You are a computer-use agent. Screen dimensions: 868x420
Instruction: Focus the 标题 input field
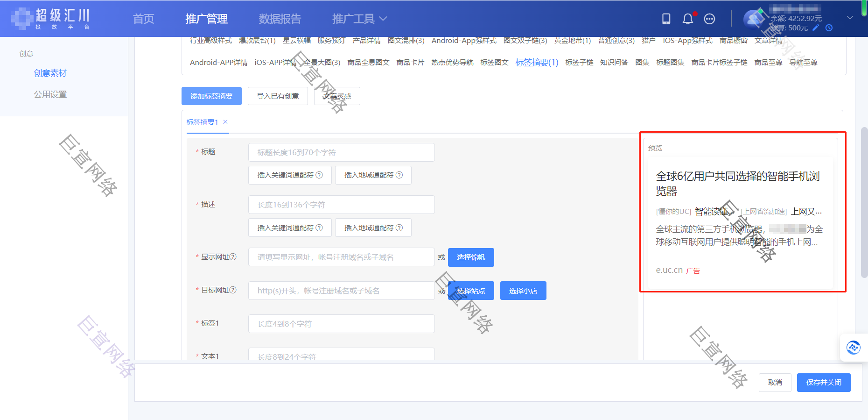pos(342,152)
